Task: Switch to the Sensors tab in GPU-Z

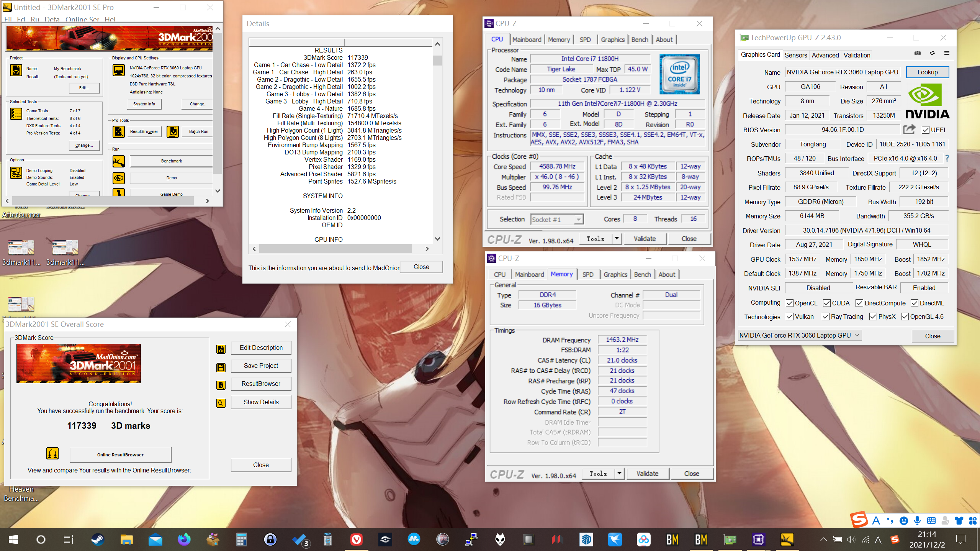Action: [795, 55]
